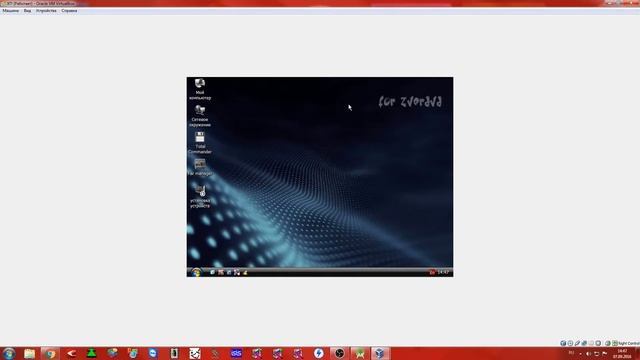Click the VirtualBox network adapter indicator

(584, 343)
